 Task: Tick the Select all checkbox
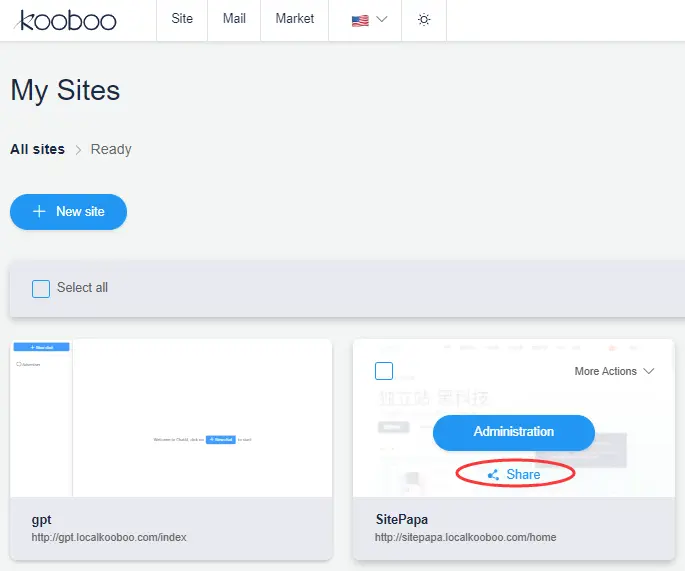(41, 288)
